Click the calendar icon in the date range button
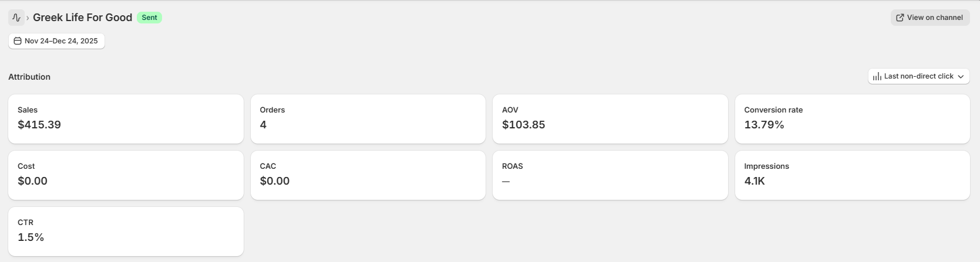This screenshot has width=980, height=262. click(18, 41)
